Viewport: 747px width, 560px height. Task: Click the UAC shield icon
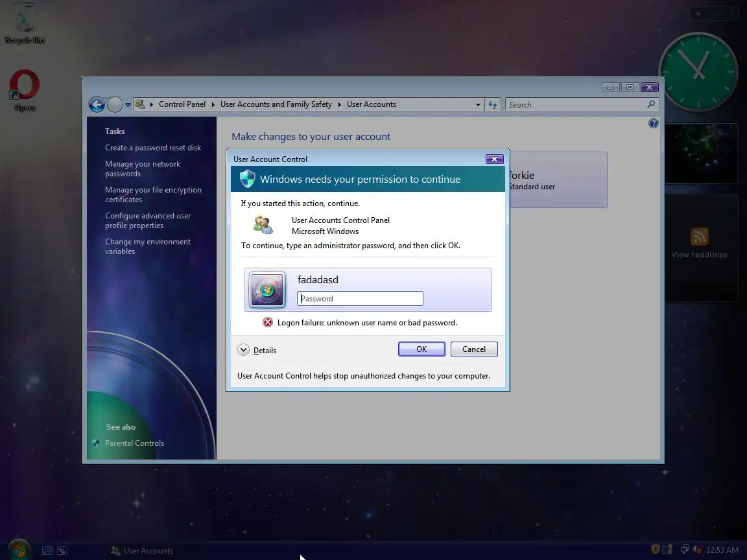tap(247, 179)
